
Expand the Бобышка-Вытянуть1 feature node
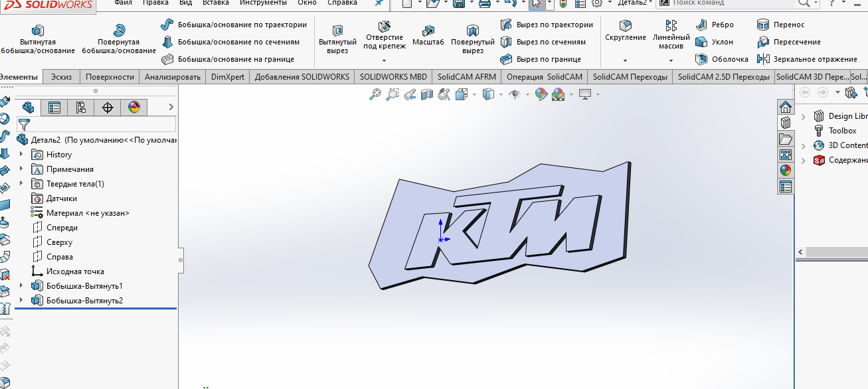point(21,286)
